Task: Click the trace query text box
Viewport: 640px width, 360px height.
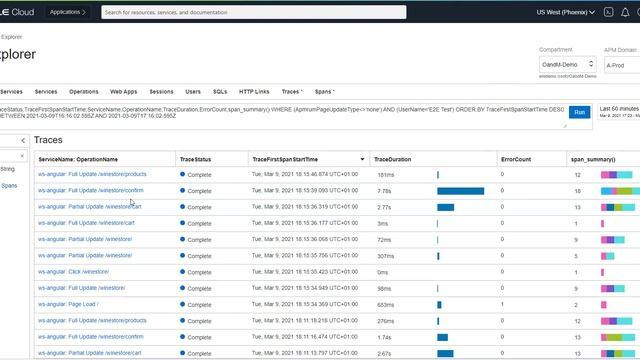Action: [282, 116]
